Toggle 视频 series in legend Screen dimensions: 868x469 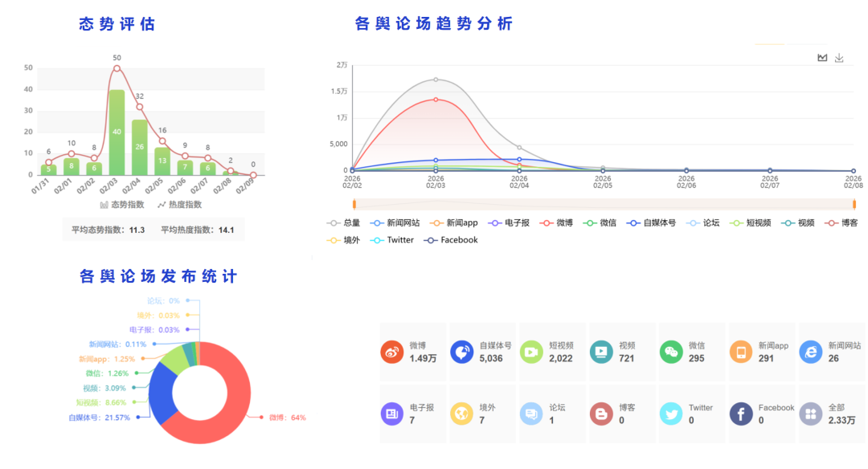798,223
